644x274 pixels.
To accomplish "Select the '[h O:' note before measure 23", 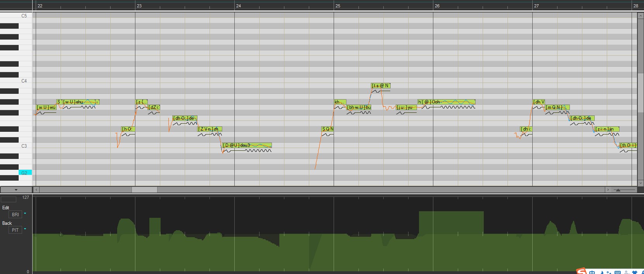I will (x=128, y=129).
